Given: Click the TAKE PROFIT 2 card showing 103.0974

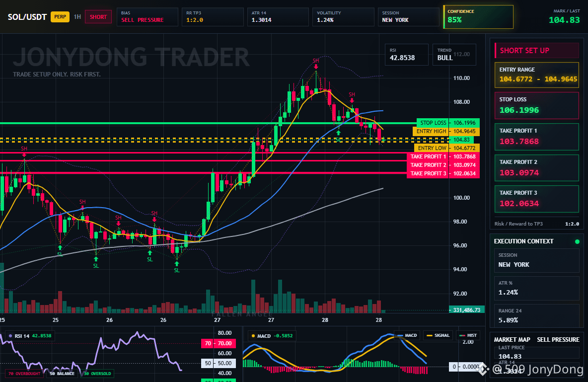Looking at the screenshot, I should (x=537, y=168).
